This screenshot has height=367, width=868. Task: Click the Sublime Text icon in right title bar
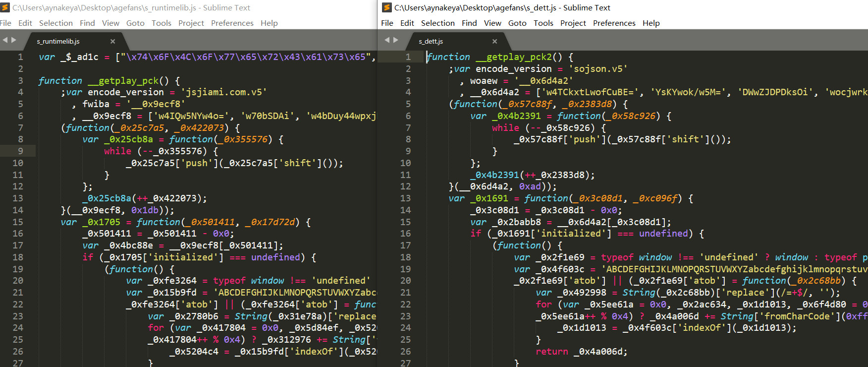387,7
